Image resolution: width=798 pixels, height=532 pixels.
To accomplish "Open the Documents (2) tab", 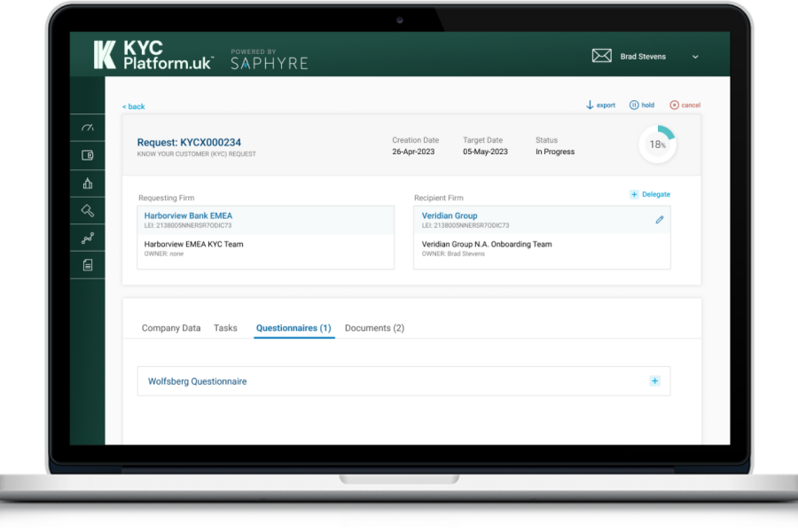I will [x=374, y=328].
